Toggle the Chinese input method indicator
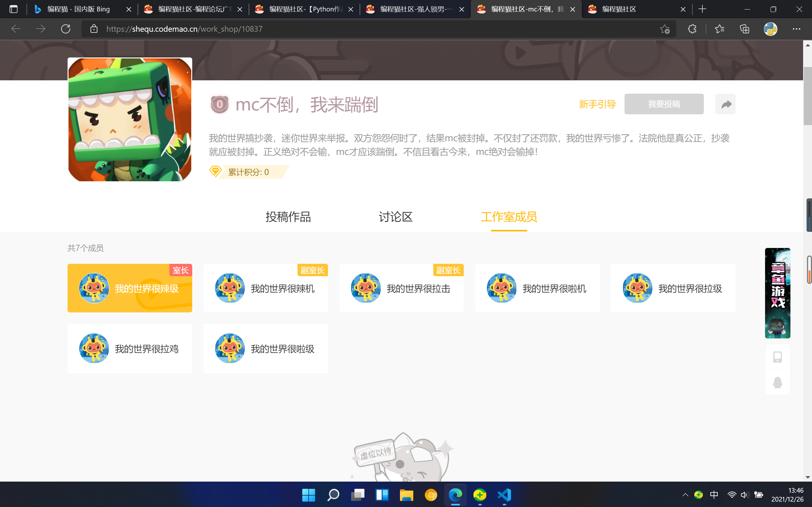Screen dimensions: 812x507 click(x=714, y=495)
